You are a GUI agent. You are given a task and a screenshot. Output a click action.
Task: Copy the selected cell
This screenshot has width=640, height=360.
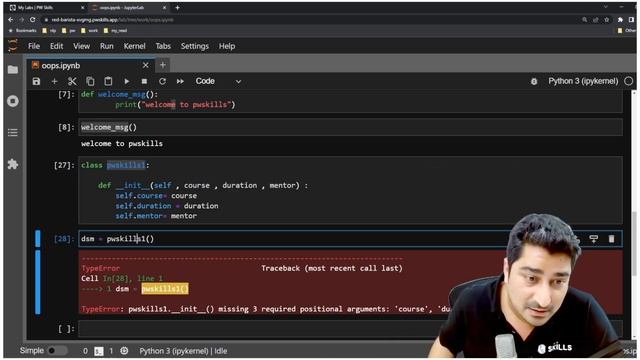[x=90, y=81]
